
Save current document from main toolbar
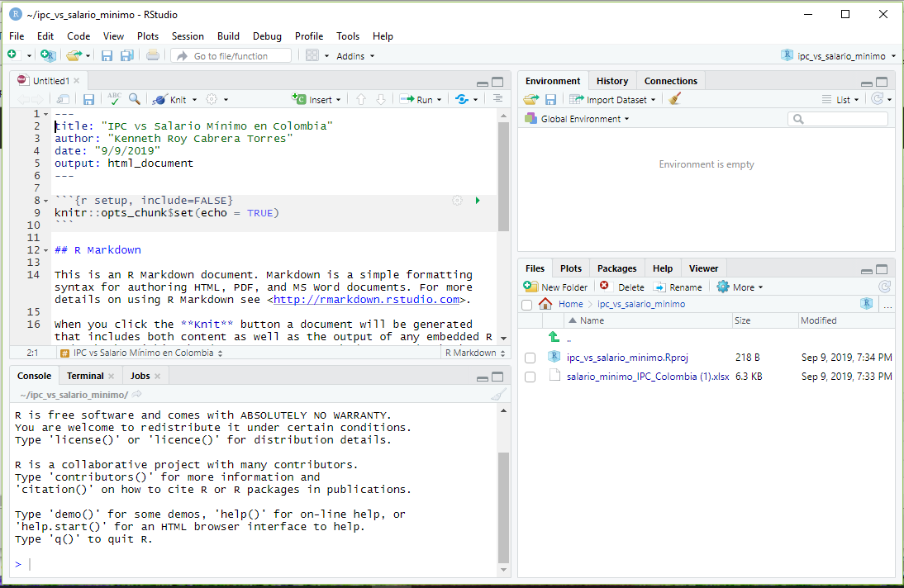click(x=107, y=55)
